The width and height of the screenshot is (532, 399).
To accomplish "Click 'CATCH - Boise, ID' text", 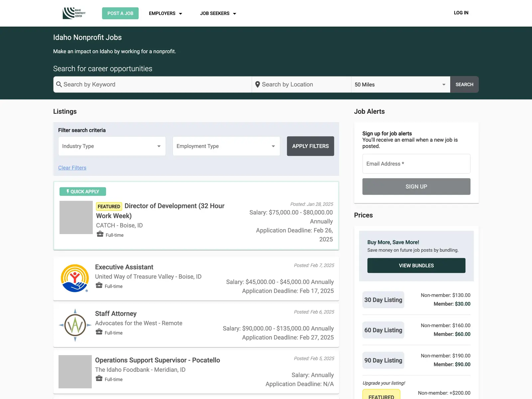I will click(119, 225).
